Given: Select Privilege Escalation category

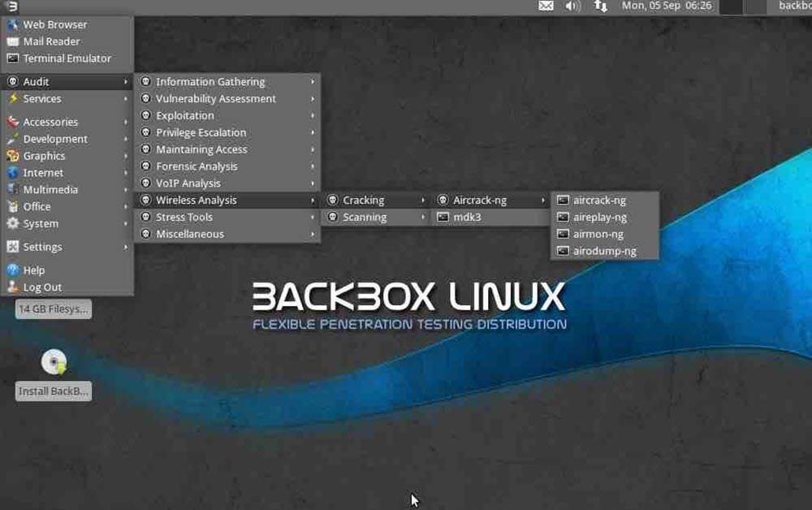Looking at the screenshot, I should [227, 132].
